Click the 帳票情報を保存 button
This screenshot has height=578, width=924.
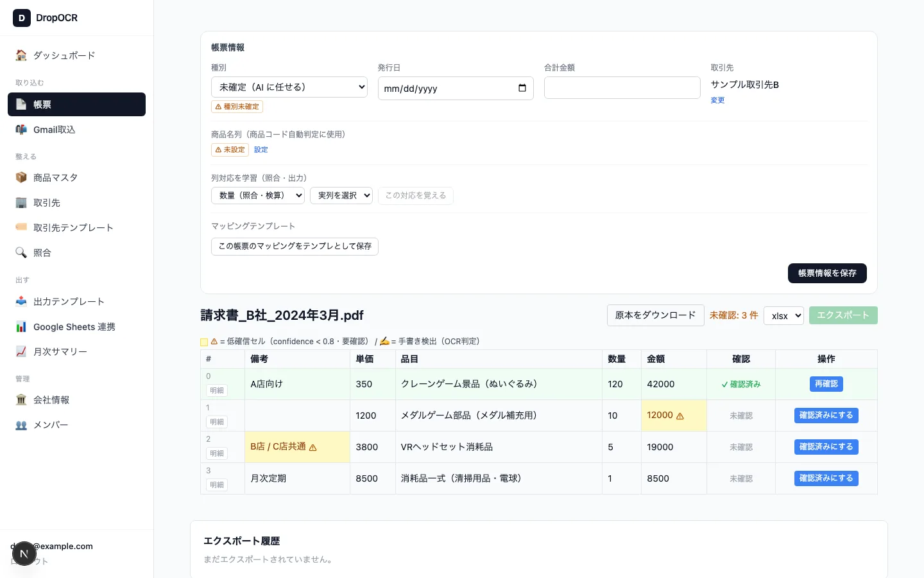point(827,273)
